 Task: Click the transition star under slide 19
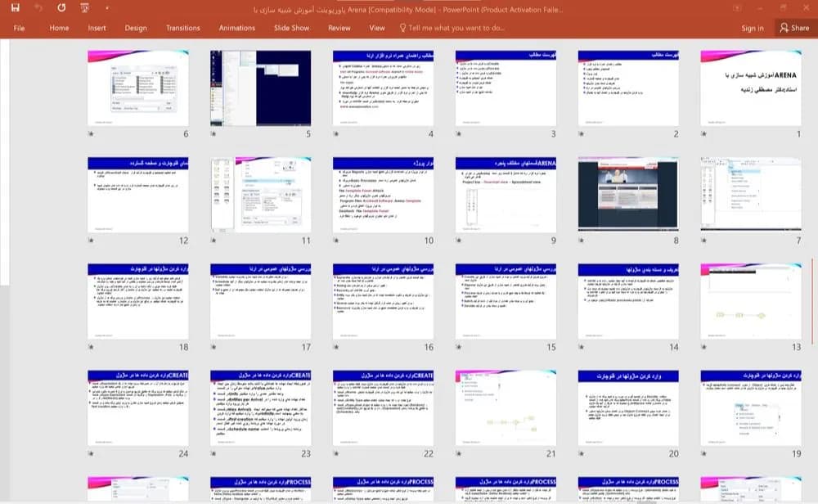[703, 454]
